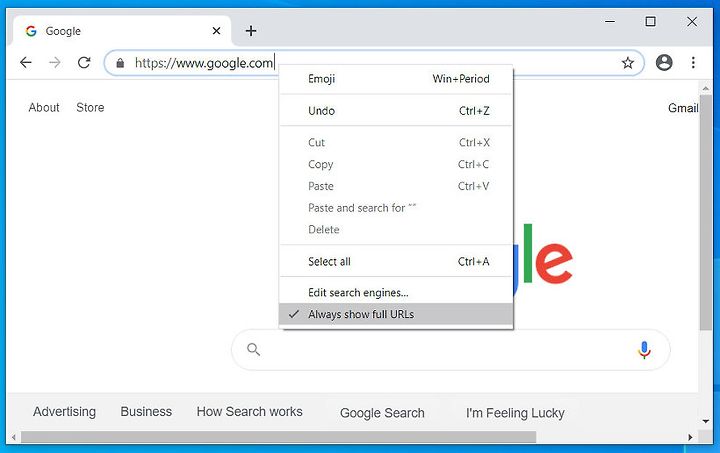Select Copy in the context menu
Screen dimensions: 720x453
pyautogui.click(x=396, y=164)
